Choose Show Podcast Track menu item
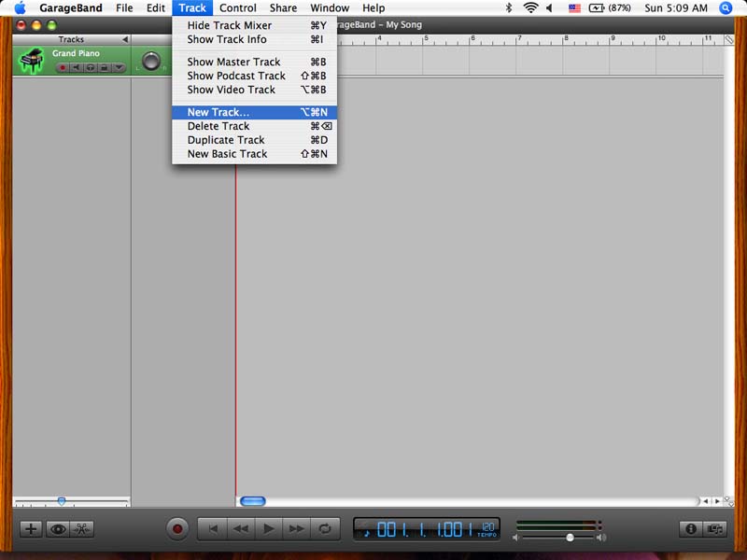This screenshot has width=747, height=560. (x=254, y=76)
